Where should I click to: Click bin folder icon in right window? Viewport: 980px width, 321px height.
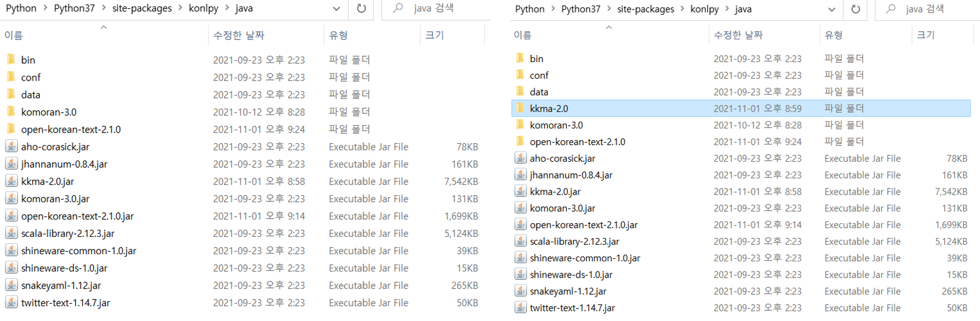pos(520,58)
